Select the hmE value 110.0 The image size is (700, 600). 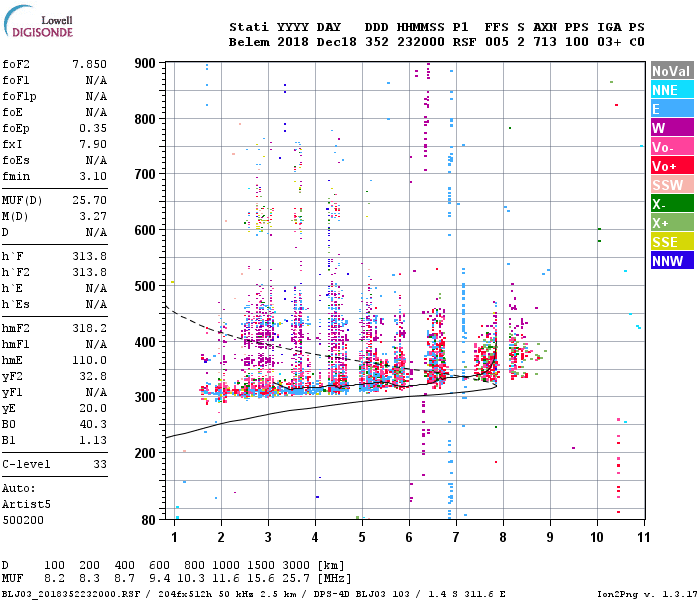click(89, 360)
